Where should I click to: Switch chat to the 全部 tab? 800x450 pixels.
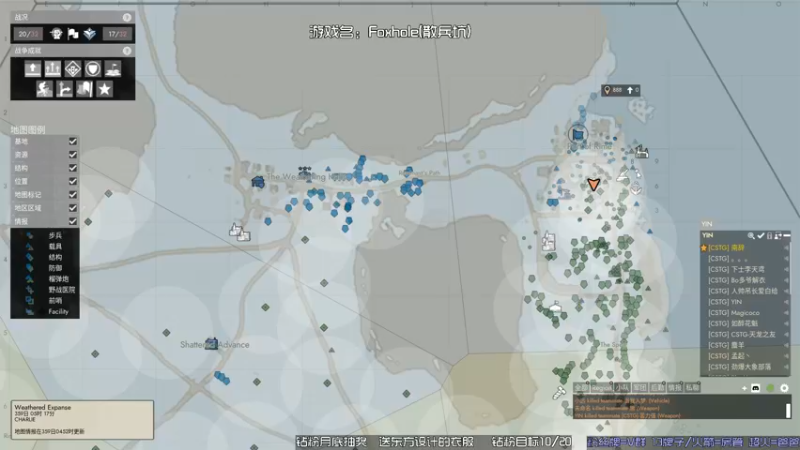[582, 388]
